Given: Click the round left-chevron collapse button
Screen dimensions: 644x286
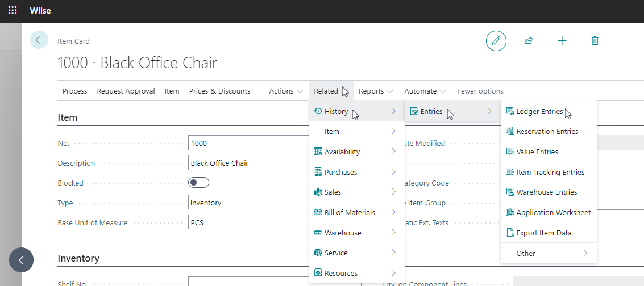Looking at the screenshot, I should coord(21,260).
